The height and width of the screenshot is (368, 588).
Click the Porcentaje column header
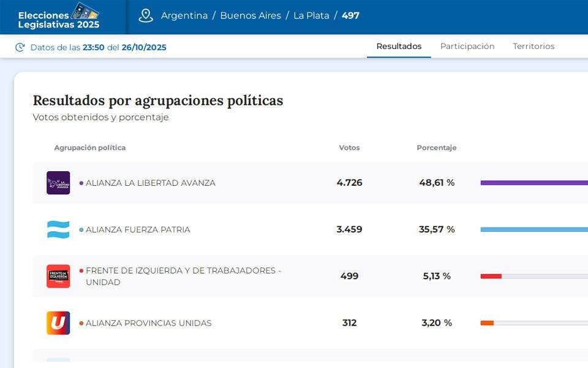point(436,148)
